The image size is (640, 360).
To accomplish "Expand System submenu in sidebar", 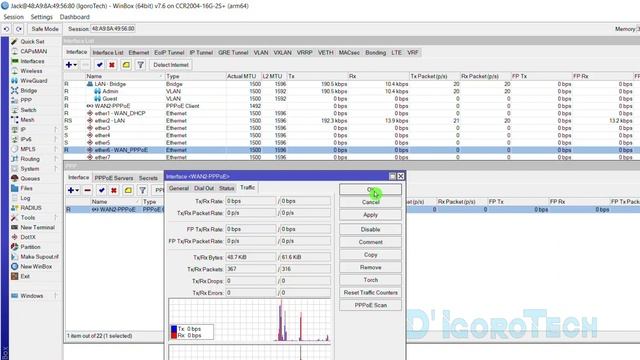I will click(x=56, y=169).
